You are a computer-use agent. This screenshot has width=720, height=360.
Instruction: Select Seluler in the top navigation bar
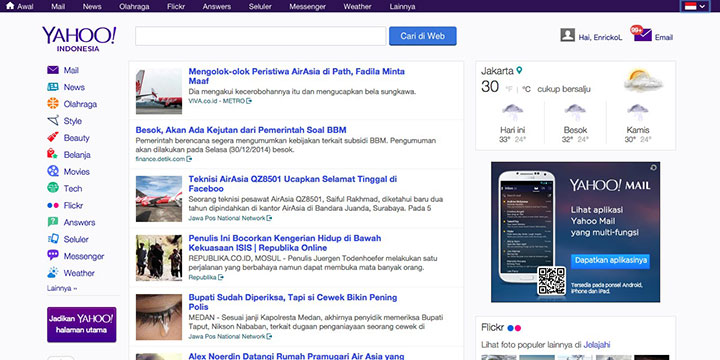pyautogui.click(x=260, y=6)
